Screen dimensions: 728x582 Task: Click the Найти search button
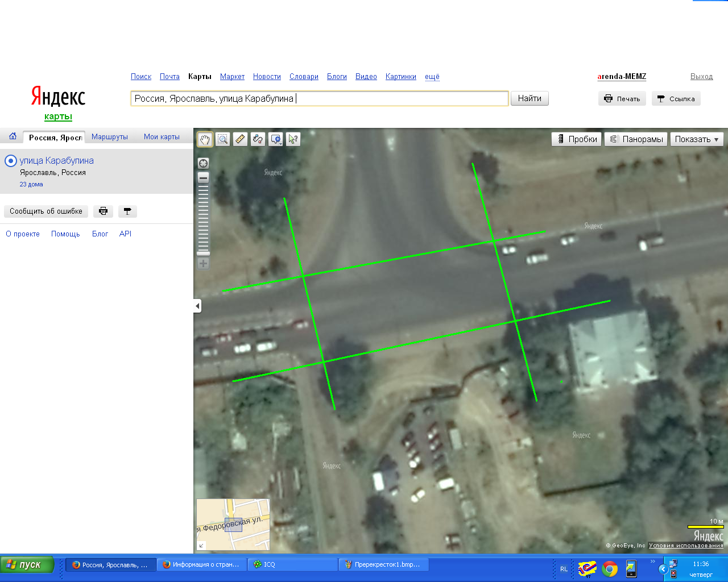(x=530, y=98)
